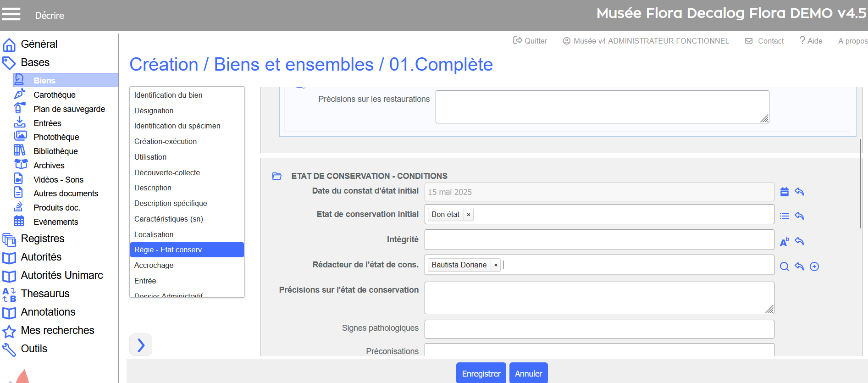Open list icon for Etat de conservation initial
This screenshot has height=383, width=868.
(785, 216)
